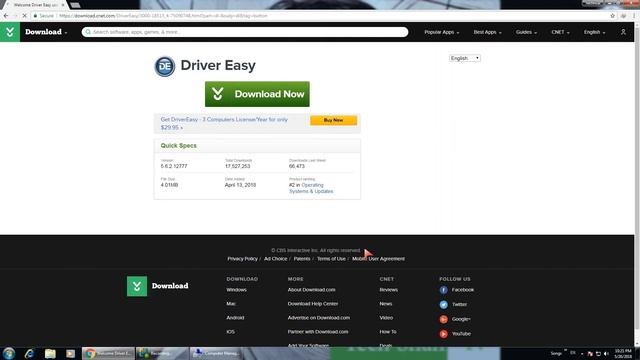Expand Guides menu
The width and height of the screenshot is (640, 360).
[526, 32]
